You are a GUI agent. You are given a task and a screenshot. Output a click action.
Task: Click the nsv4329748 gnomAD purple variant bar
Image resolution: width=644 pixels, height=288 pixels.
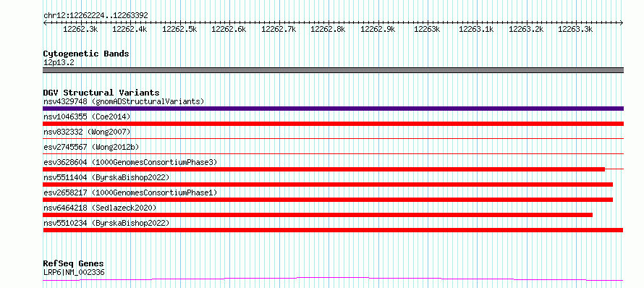(333, 109)
